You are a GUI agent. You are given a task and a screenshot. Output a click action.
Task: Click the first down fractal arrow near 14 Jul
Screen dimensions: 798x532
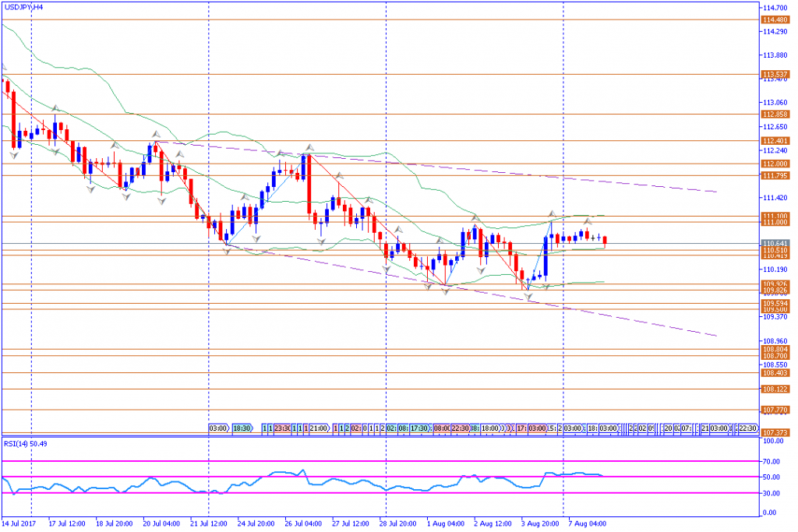coord(14,156)
